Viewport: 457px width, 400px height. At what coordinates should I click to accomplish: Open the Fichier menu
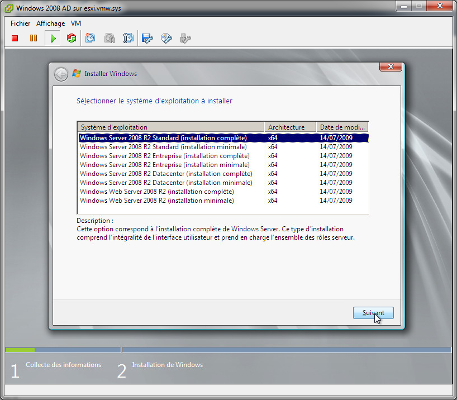(x=20, y=24)
